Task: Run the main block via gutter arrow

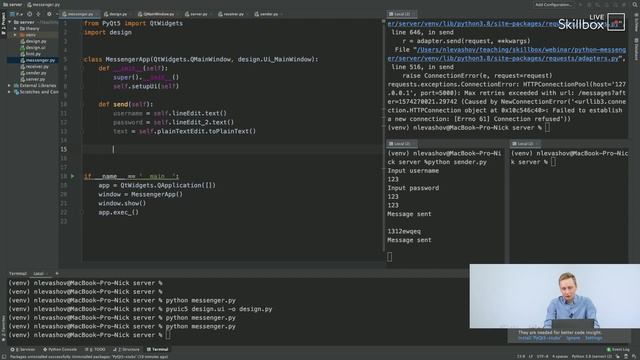Action: pos(73,176)
